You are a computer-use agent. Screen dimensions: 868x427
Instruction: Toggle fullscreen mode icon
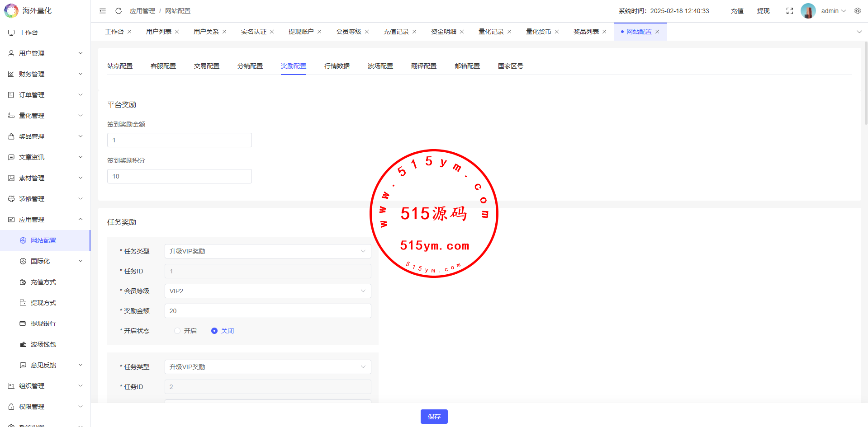click(x=789, y=11)
